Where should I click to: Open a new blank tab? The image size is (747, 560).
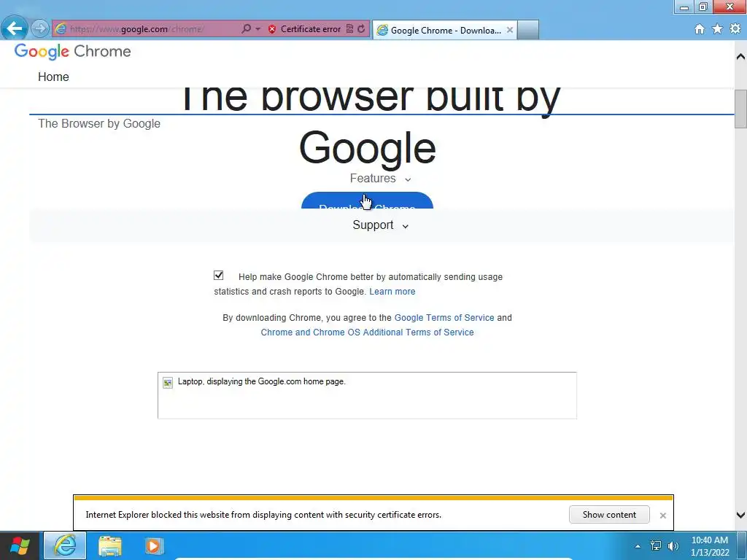pyautogui.click(x=528, y=30)
